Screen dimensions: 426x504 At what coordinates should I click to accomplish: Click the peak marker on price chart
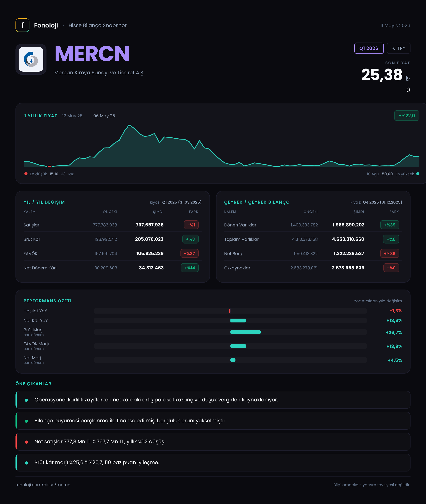[129, 125]
